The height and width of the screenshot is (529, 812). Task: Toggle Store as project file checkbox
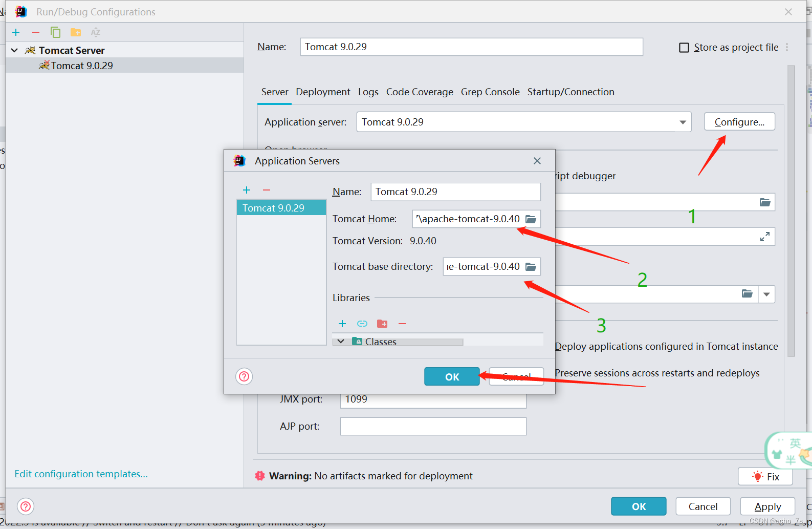tap(684, 48)
